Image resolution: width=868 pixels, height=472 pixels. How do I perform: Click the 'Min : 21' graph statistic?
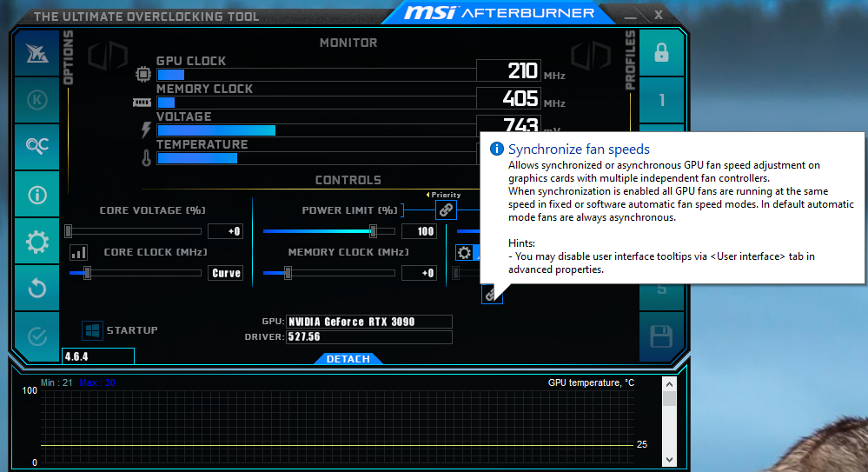click(x=56, y=382)
